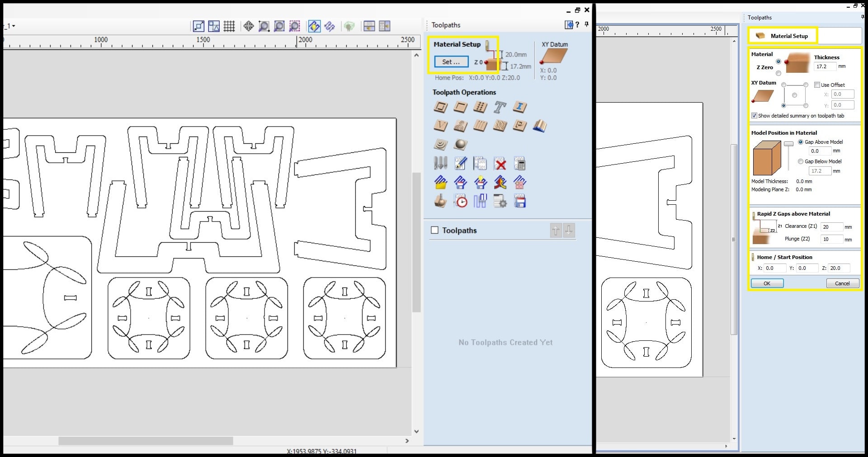Move toolpath down with the down arrow
Image resolution: width=868 pixels, height=457 pixels.
coord(569,231)
